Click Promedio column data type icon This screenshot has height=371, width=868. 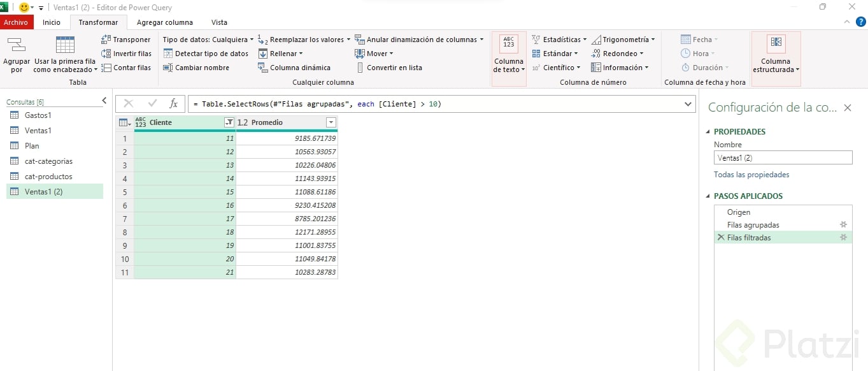pos(243,122)
